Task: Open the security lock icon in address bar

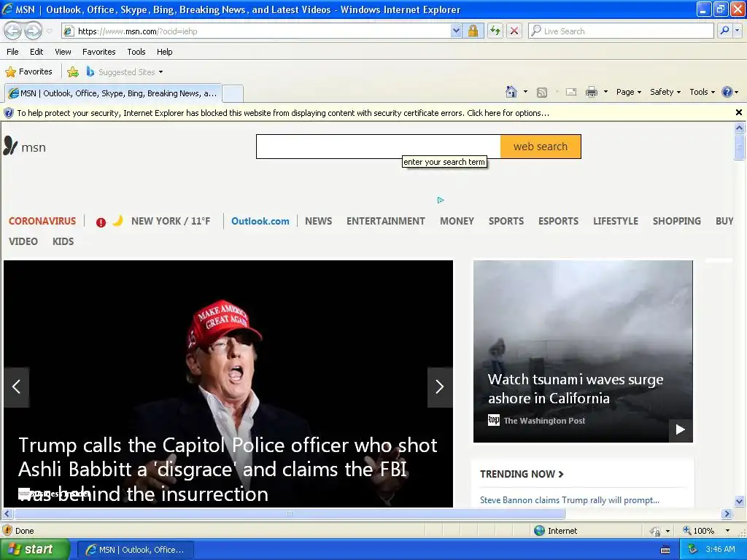Action: (473, 31)
